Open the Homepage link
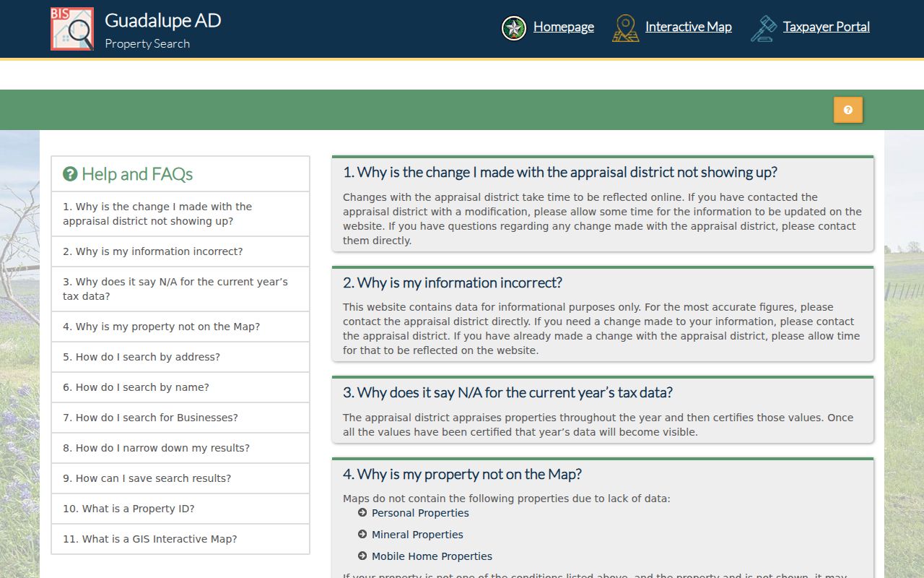Screen dimensions: 924x578 [x=564, y=27]
